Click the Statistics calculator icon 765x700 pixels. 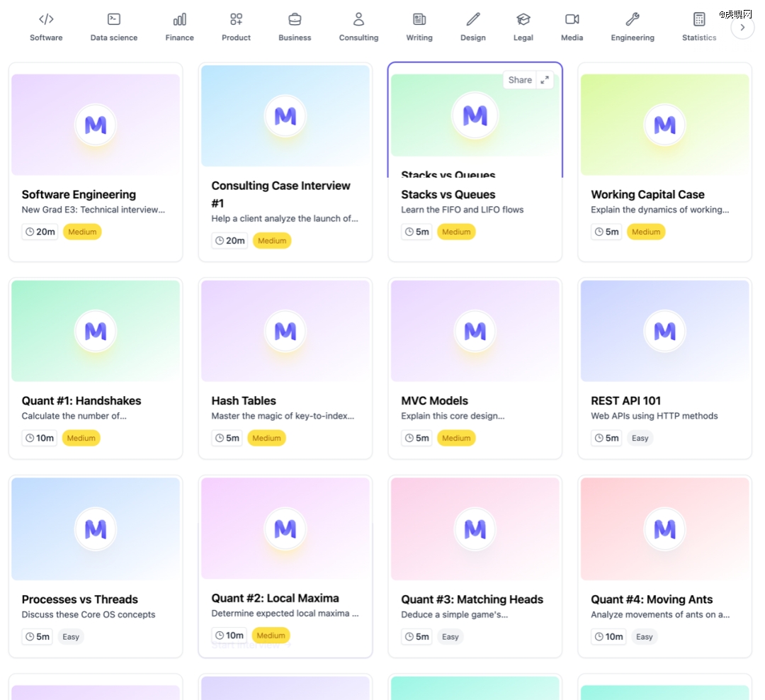coord(699,20)
